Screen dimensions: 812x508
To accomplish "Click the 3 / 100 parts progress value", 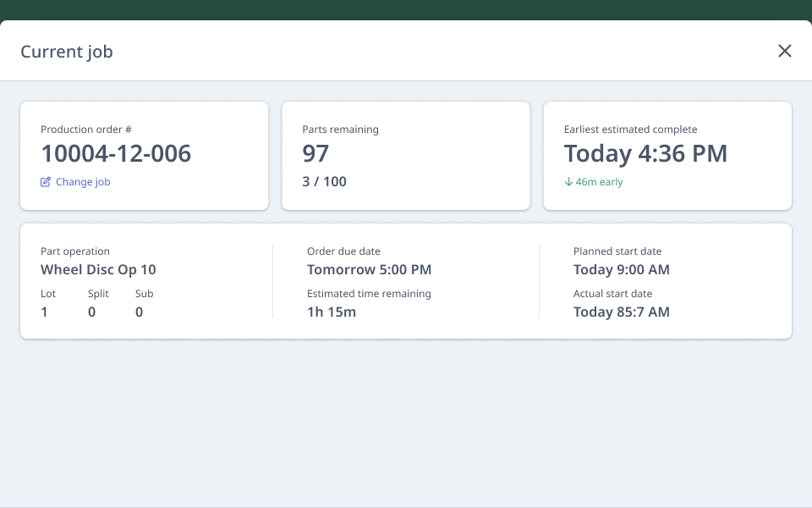I will 324,181.
